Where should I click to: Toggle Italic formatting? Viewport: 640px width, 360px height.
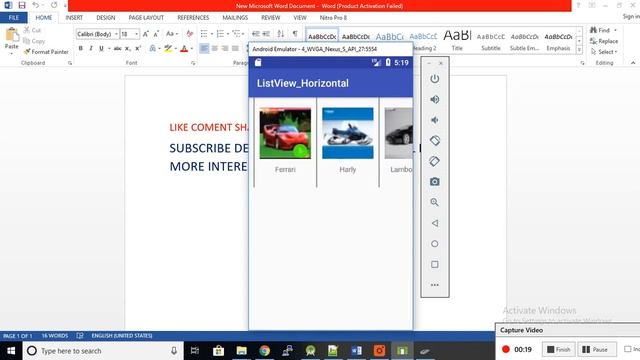click(91, 49)
